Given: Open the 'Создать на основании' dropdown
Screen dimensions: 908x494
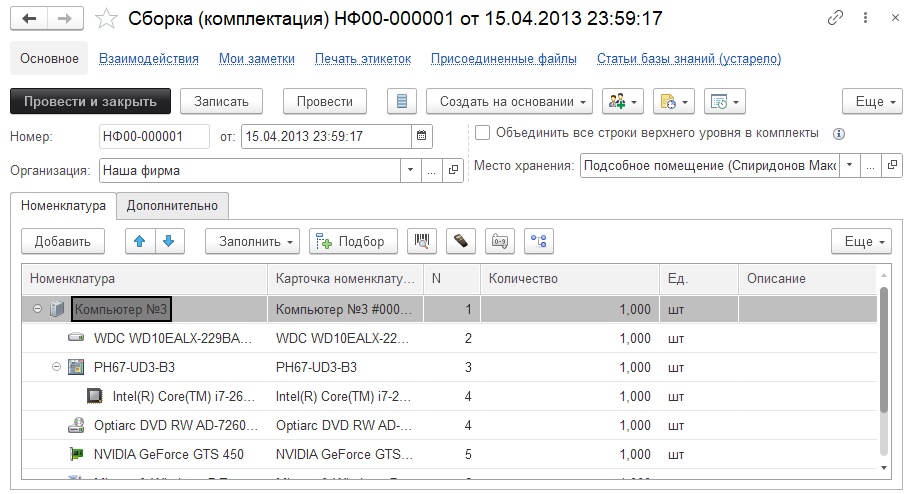Looking at the screenshot, I should [513, 101].
